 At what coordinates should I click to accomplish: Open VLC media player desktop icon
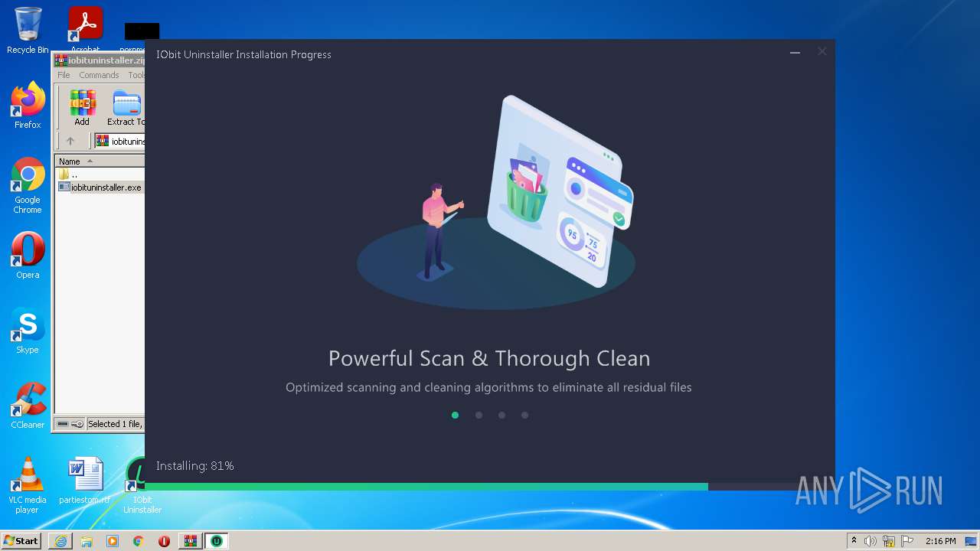(x=28, y=485)
